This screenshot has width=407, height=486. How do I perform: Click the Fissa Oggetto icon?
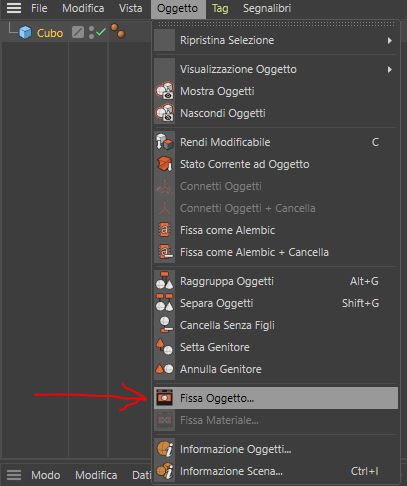(x=165, y=398)
